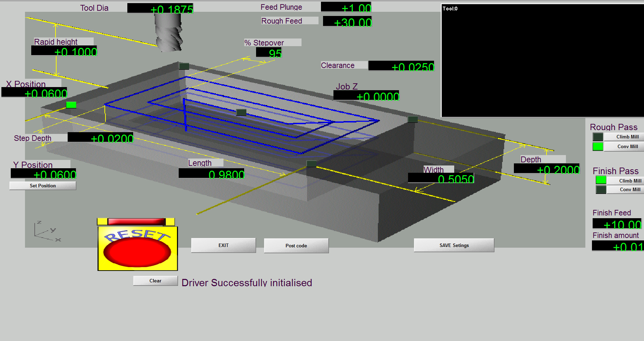The width and height of the screenshot is (644, 341).
Task: Choose Conv Mill button under Finish Pass
Action: pos(626,189)
